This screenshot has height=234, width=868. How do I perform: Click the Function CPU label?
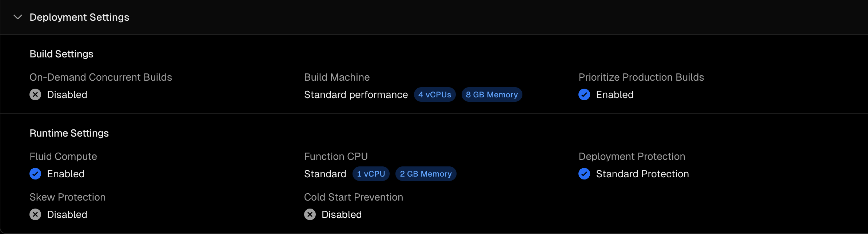(336, 156)
